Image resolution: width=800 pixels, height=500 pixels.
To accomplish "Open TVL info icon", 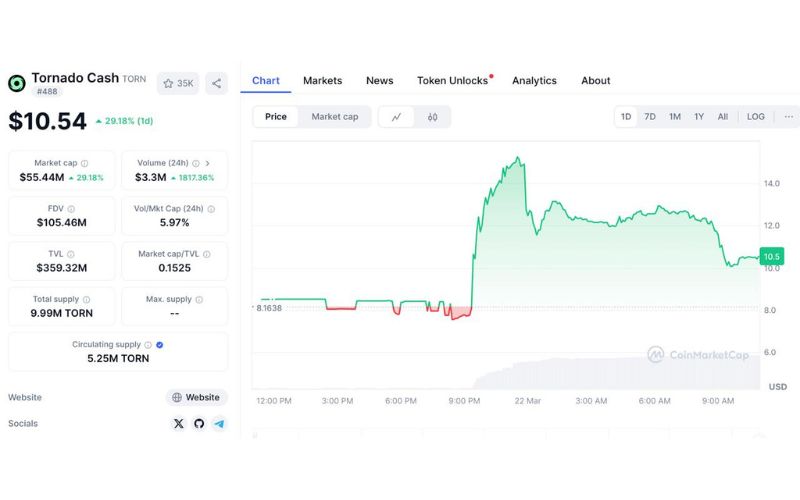I will tap(71, 254).
